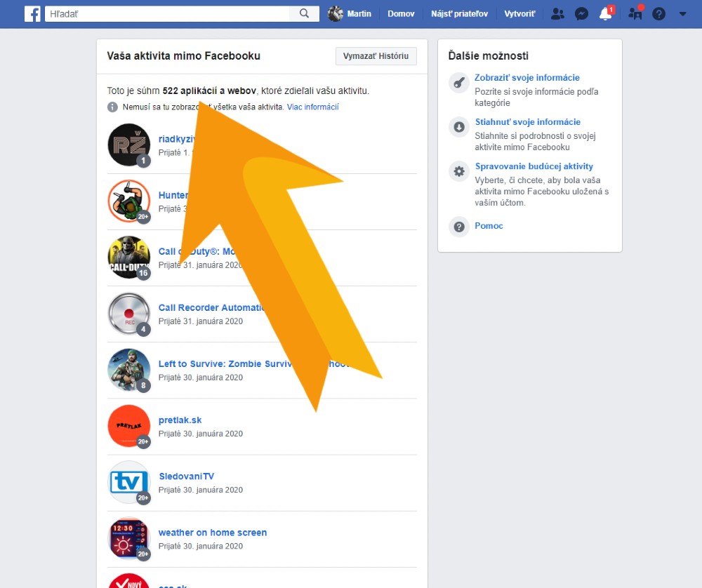Viewport: 702px width, 588px height.
Task: Open Zobraziť svoje informácie link
Action: pyautogui.click(x=527, y=77)
